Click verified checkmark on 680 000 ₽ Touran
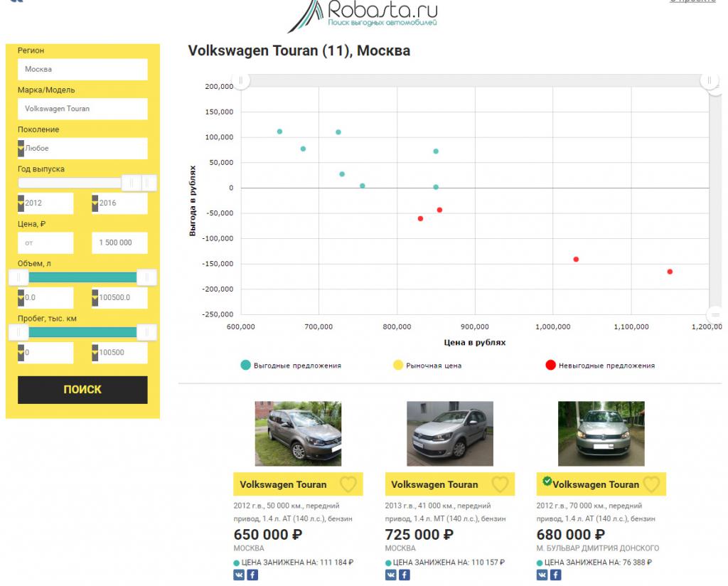728x586 pixels. tap(547, 481)
